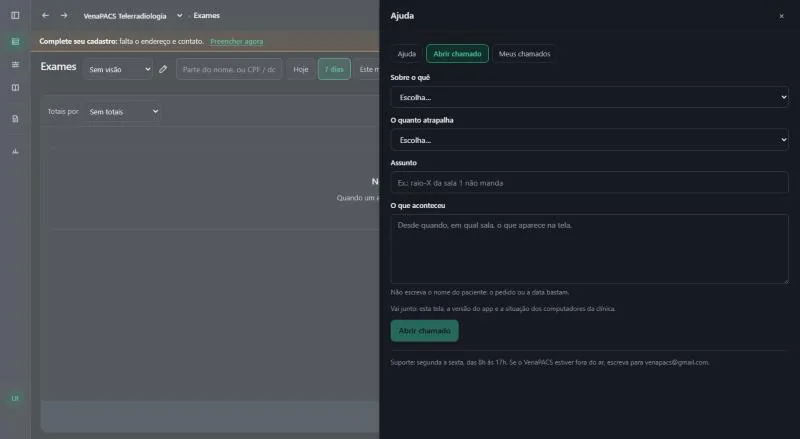Click the Vai junto esta tela hint text
The image size is (800, 439).
coord(503,309)
